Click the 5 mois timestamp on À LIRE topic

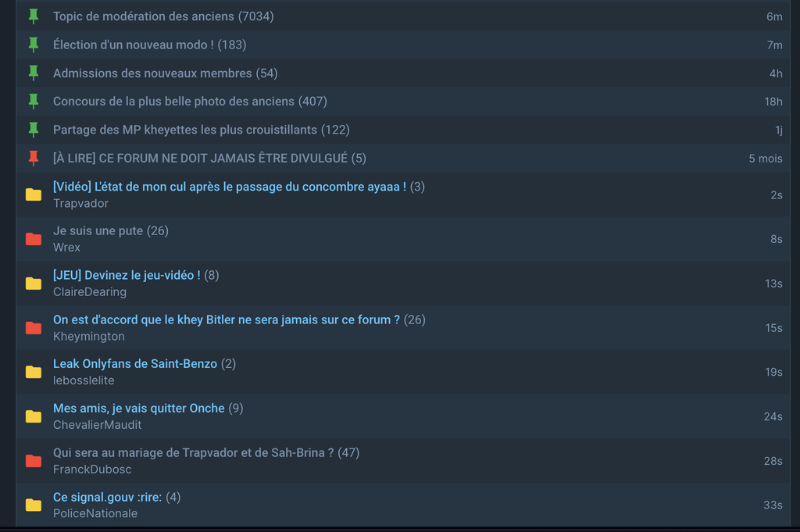(x=766, y=159)
